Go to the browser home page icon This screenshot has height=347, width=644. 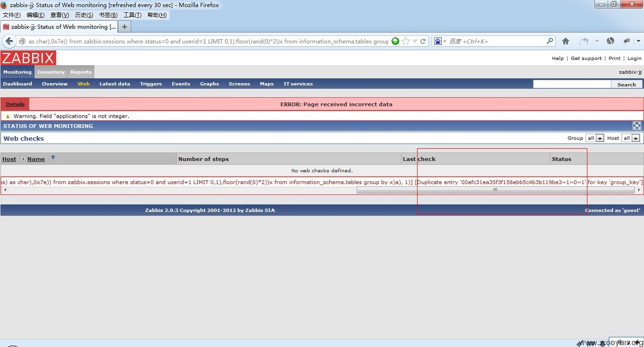(566, 41)
